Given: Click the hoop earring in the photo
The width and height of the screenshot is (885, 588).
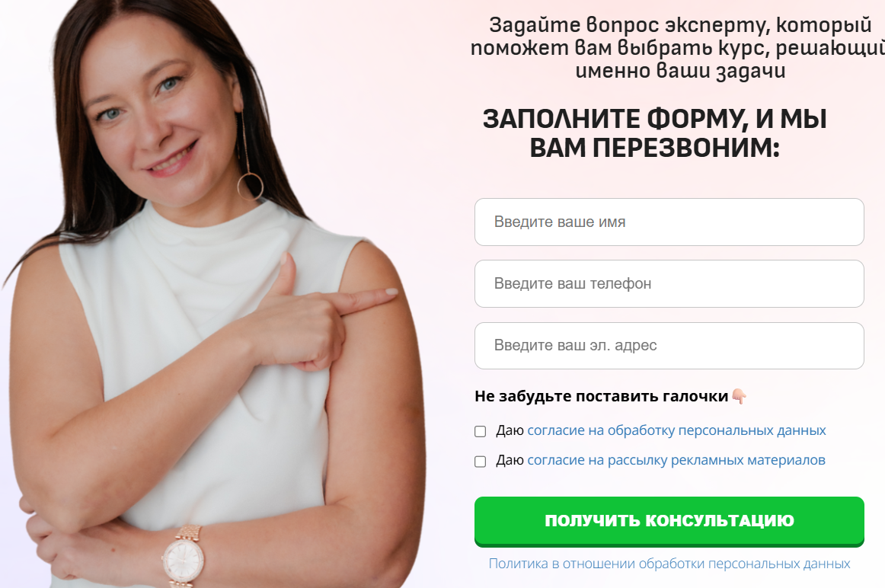Looking at the screenshot, I should [250, 186].
